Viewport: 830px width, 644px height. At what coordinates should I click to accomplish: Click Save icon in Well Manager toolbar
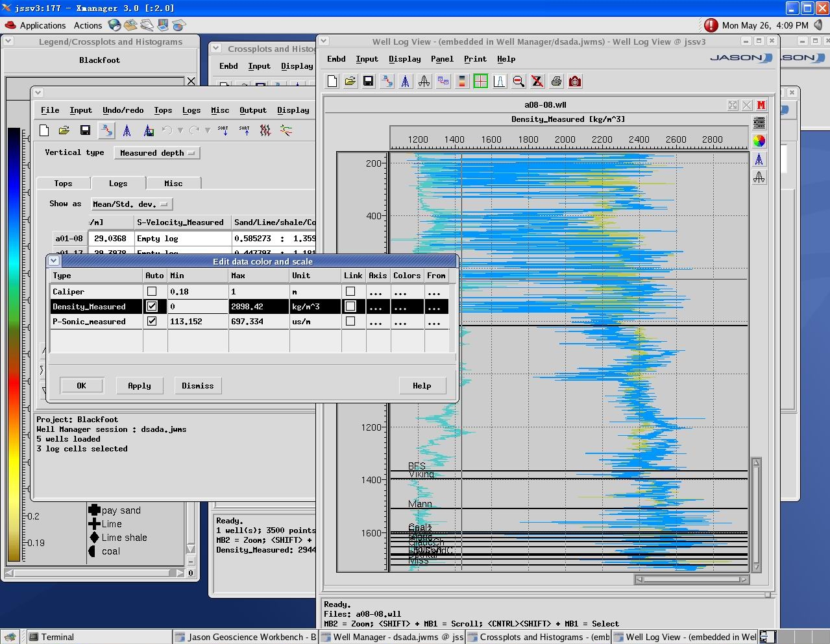85,130
